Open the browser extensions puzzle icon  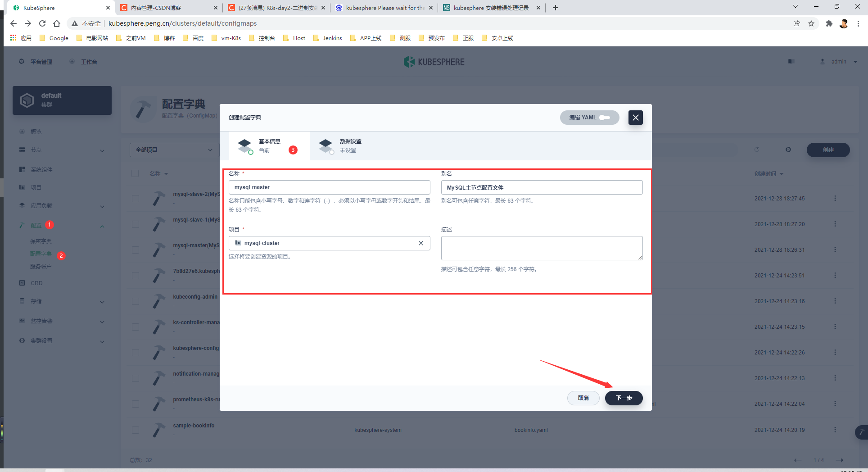pos(829,23)
